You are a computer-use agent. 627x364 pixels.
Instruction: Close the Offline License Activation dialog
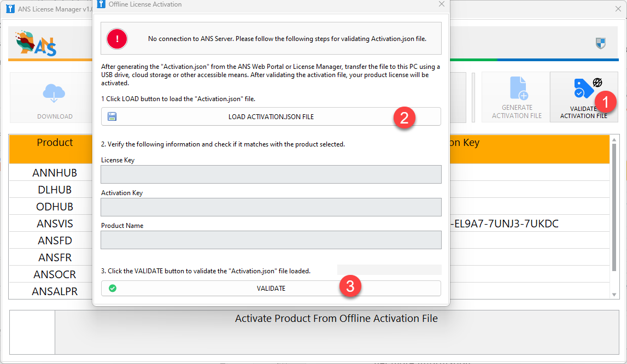(442, 4)
